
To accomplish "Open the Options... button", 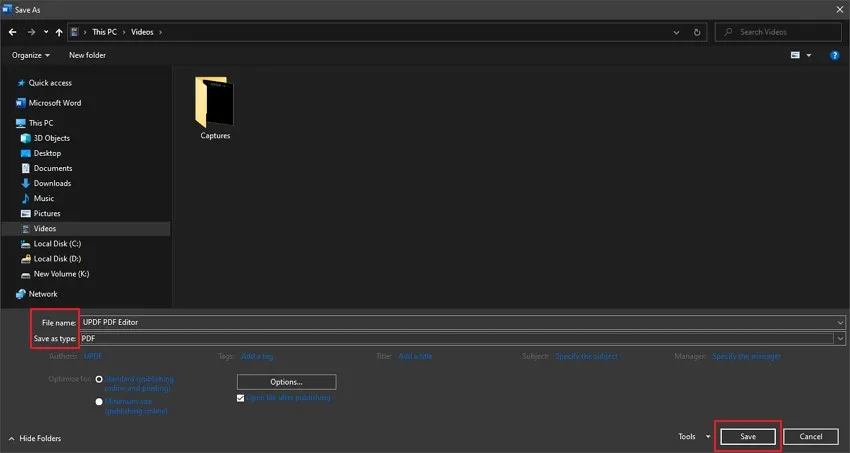I will (x=286, y=382).
